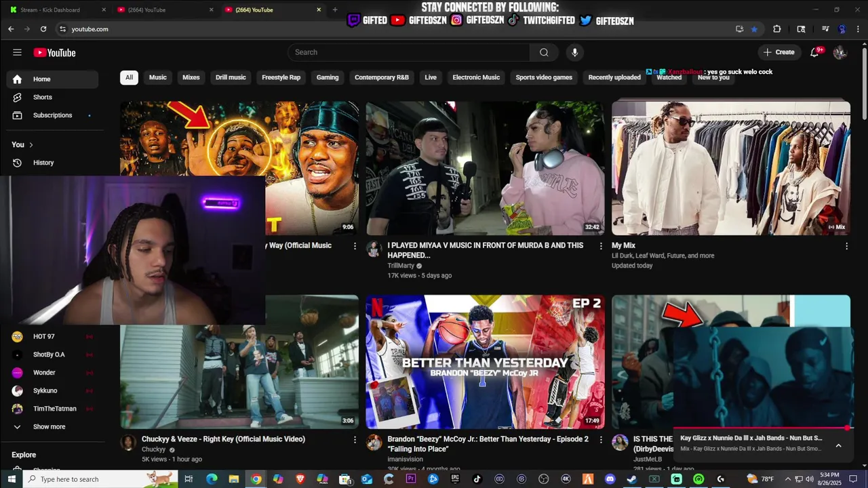Open Chrome media controls icon
Screen dimensions: 868x488
pos(825,29)
